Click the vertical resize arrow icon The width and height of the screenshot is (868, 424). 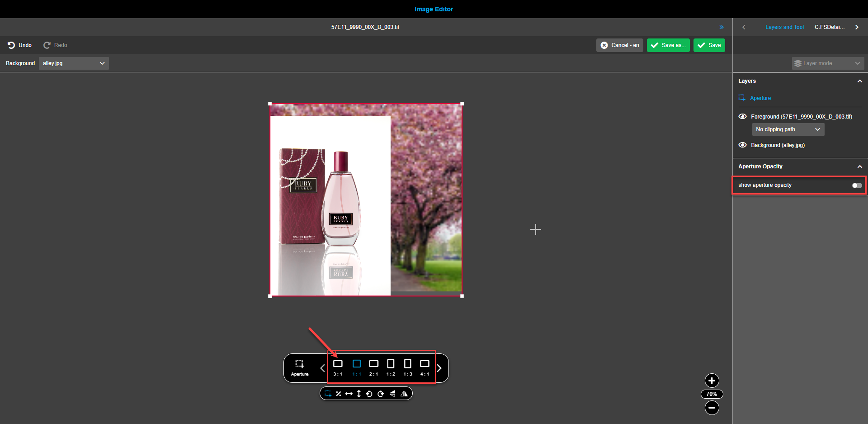(359, 393)
